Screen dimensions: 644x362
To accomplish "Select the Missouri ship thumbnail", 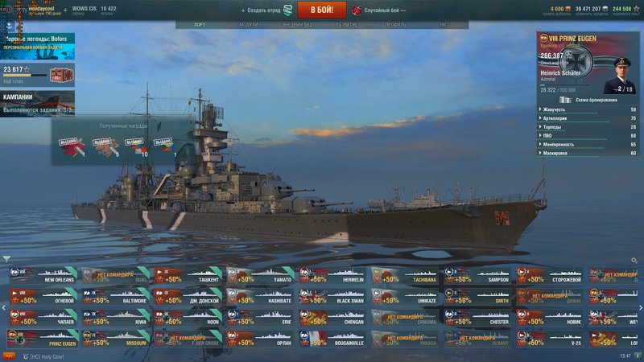I will tap(115, 339).
